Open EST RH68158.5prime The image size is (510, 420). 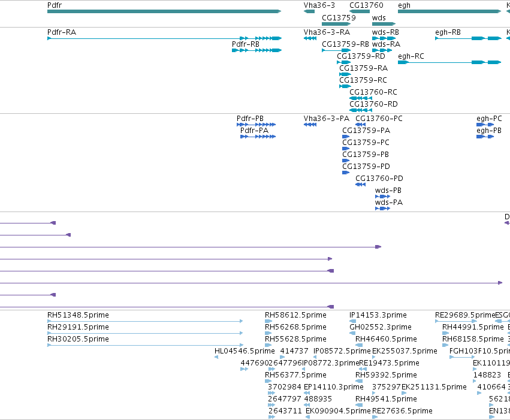pos(473,339)
